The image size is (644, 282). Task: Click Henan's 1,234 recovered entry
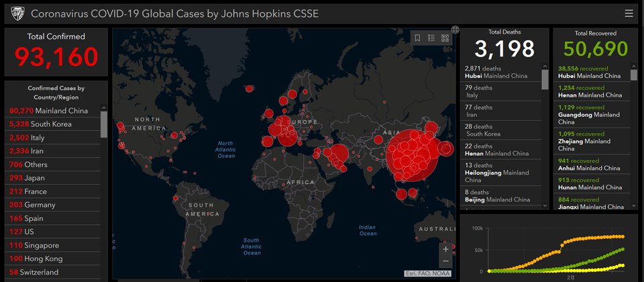click(x=592, y=91)
